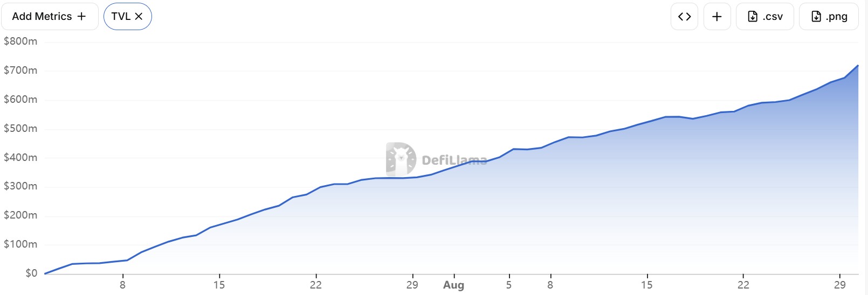Click the $800m y-axis label

[20, 41]
